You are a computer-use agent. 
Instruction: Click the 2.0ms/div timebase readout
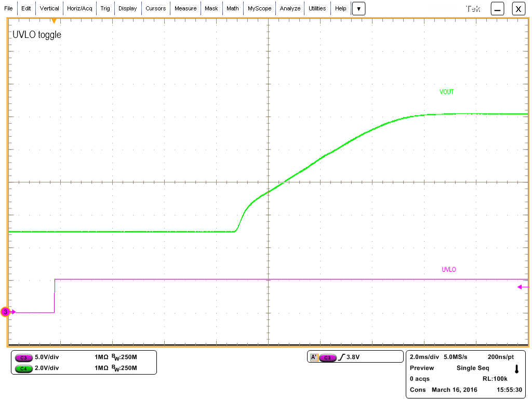[x=424, y=357]
